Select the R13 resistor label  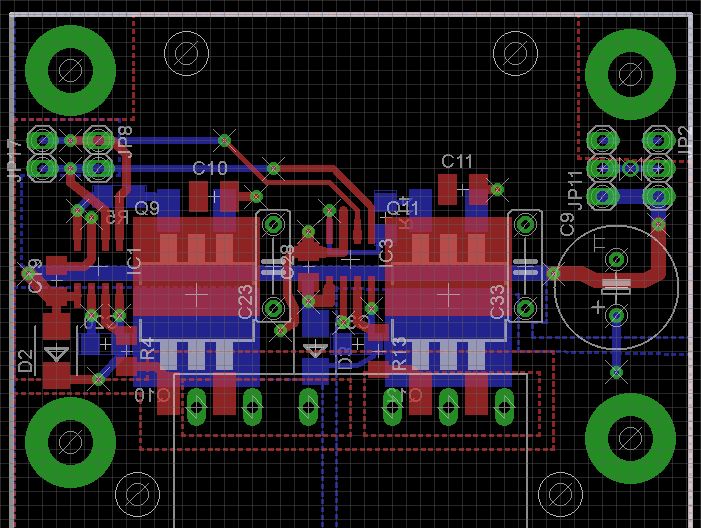coord(399,353)
